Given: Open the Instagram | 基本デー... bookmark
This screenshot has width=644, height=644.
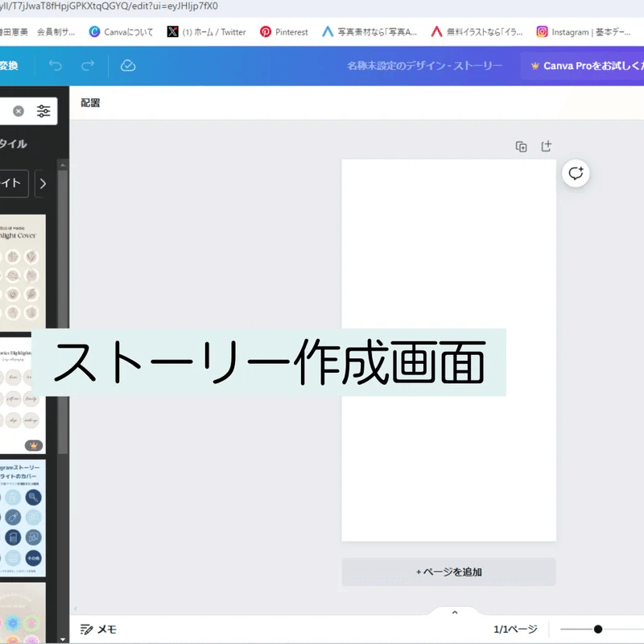Looking at the screenshot, I should (x=583, y=31).
